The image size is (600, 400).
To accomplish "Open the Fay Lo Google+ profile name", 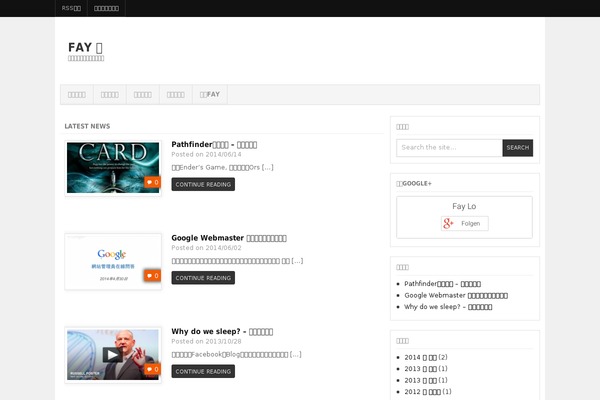I will click(x=464, y=206).
